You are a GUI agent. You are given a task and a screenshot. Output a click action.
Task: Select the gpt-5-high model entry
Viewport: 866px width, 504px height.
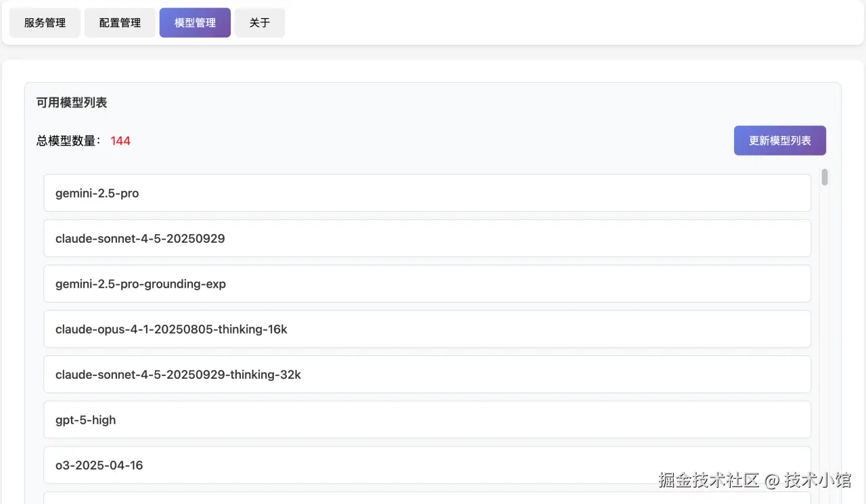(427, 419)
